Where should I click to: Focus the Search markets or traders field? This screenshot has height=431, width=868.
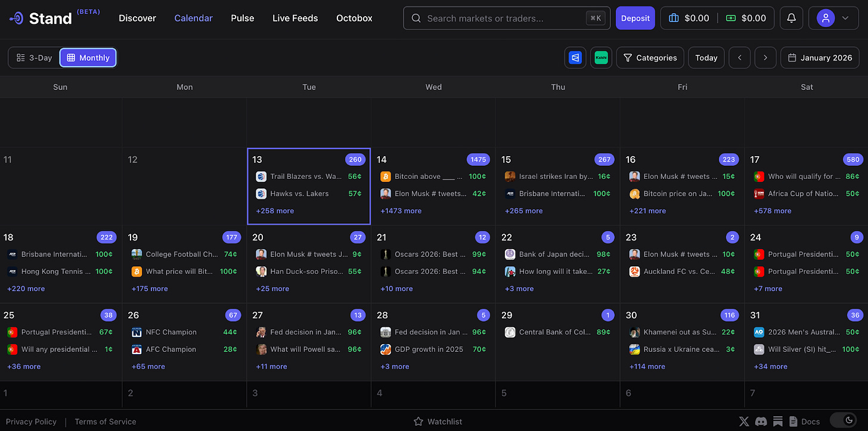[x=507, y=18]
